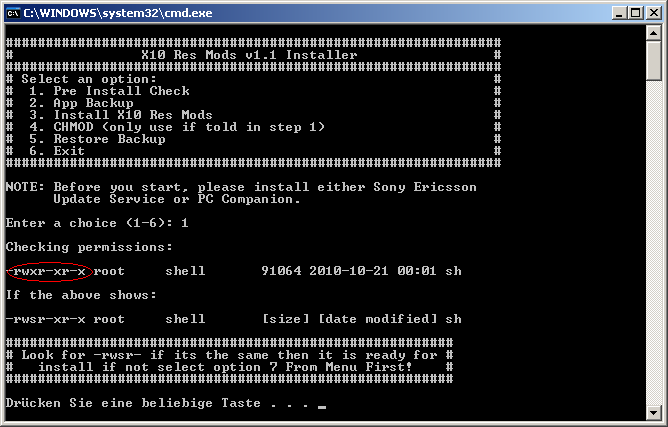Click the 'Look for -rwsr-' instruction line
This screenshot has height=427, width=668.
[229, 355]
